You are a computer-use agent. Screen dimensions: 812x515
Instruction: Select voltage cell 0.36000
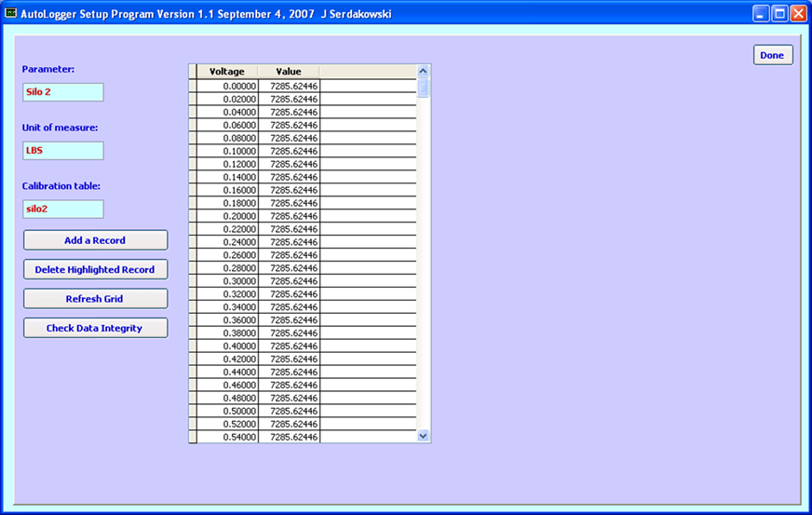[227, 319]
